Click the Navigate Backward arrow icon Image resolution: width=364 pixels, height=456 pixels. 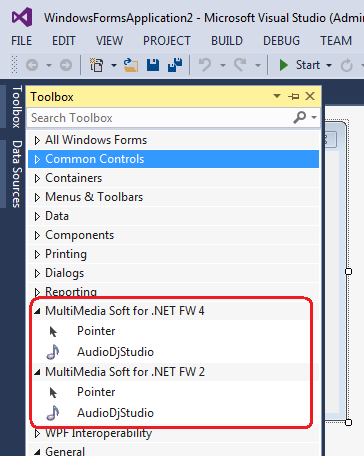32,65
